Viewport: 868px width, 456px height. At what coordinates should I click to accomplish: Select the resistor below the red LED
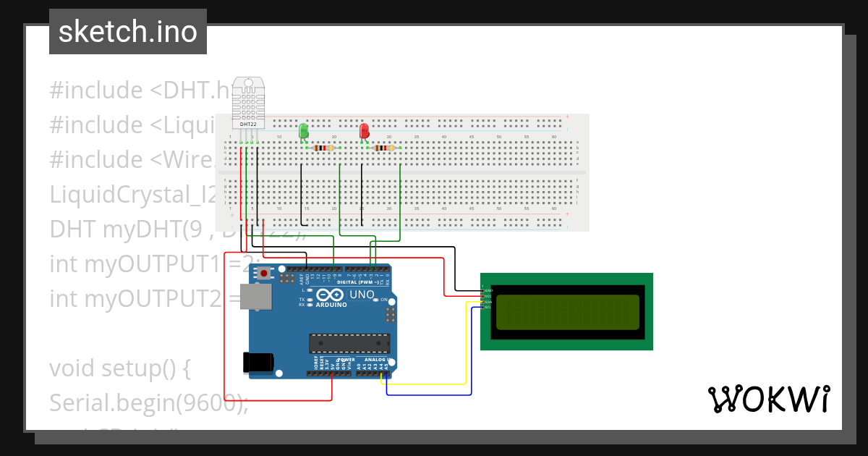[x=384, y=148]
